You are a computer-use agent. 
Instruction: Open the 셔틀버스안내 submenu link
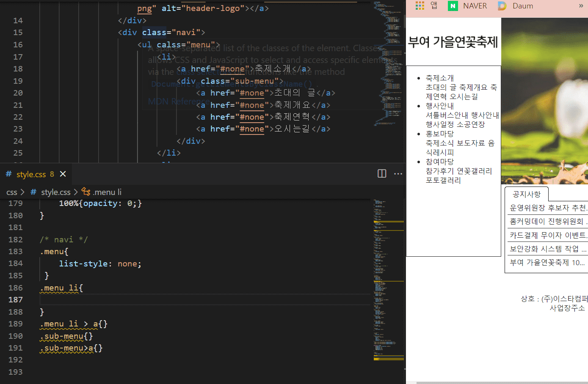(447, 115)
